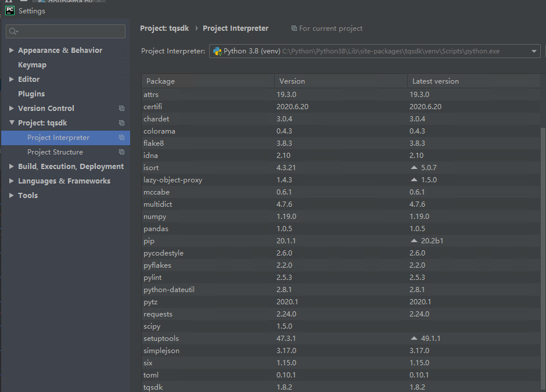Select the isort package row

click(x=341, y=167)
